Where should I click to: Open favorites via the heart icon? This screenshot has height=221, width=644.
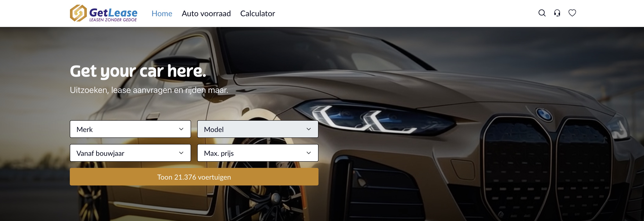[572, 13]
